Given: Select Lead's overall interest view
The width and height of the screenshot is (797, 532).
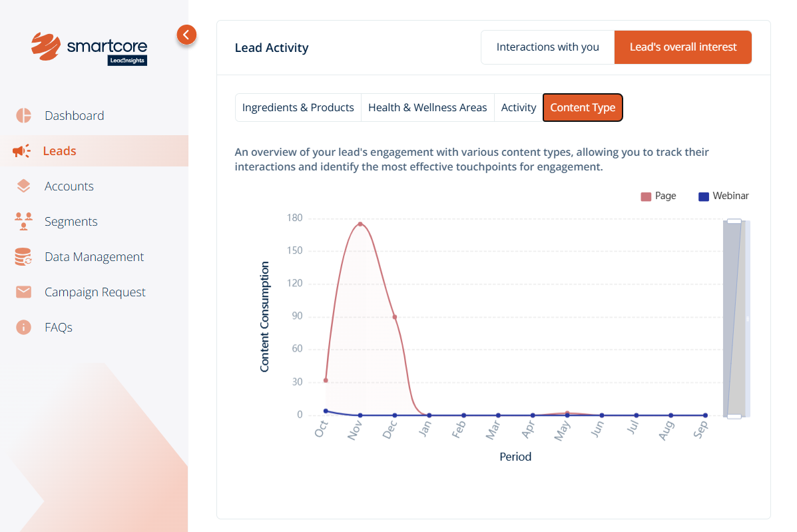Looking at the screenshot, I should point(682,47).
